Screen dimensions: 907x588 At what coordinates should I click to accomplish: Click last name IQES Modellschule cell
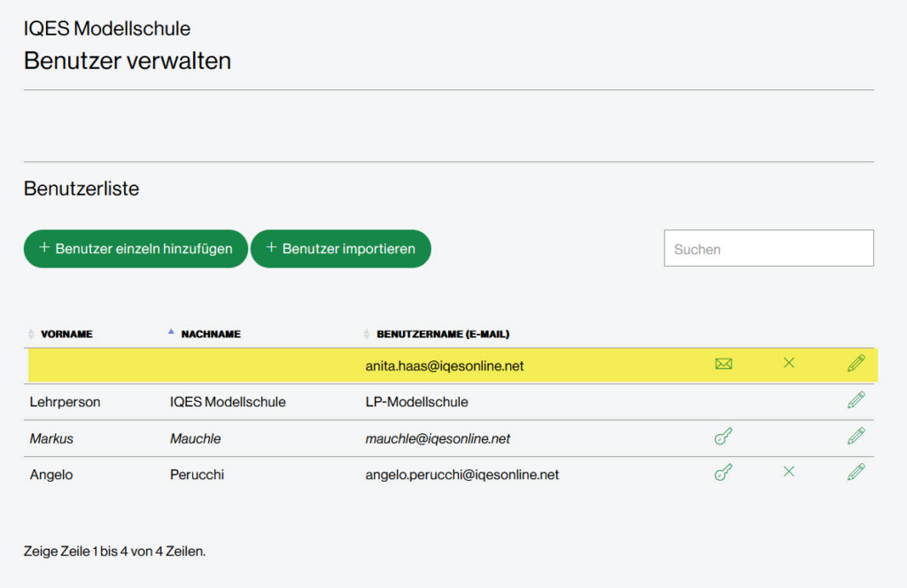tap(228, 402)
